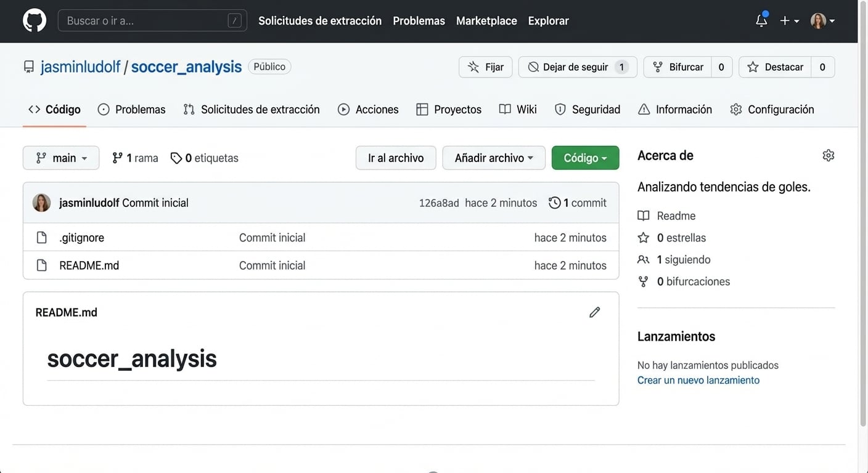Open the fork count 0 next to Bifurcar
Screen dimensions: 868x473
[x=721, y=67]
